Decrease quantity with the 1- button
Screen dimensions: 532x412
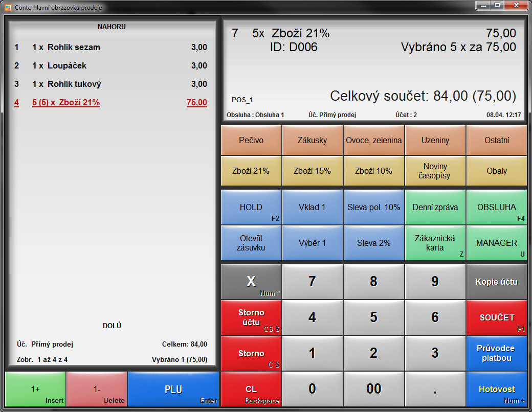click(x=97, y=390)
